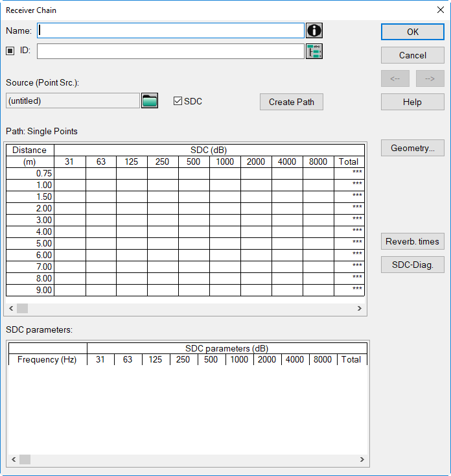The width and height of the screenshot is (451, 476).
Task: Show the SDC-Diag. diagram
Action: click(x=413, y=265)
